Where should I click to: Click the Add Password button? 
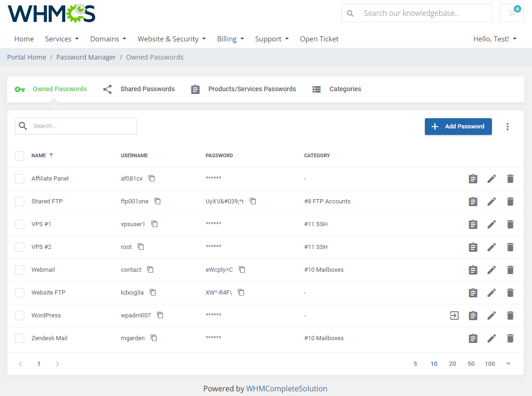click(x=458, y=127)
